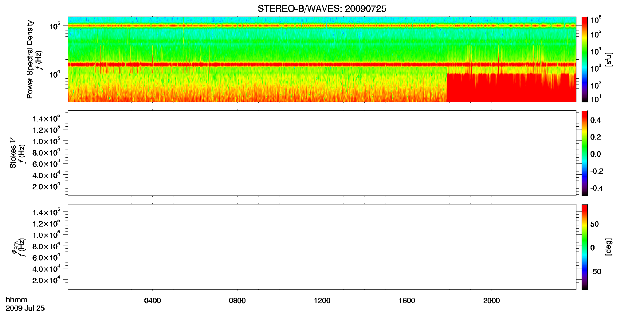The width and height of the screenshot is (644, 332).
Task: Click the 0800 time axis label
Action: click(237, 301)
